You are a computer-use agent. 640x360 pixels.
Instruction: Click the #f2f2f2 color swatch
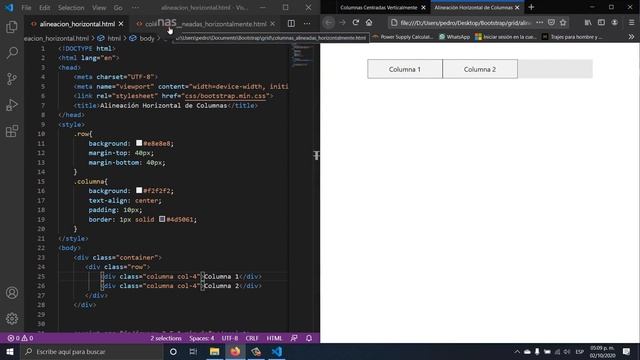pyautogui.click(x=139, y=191)
